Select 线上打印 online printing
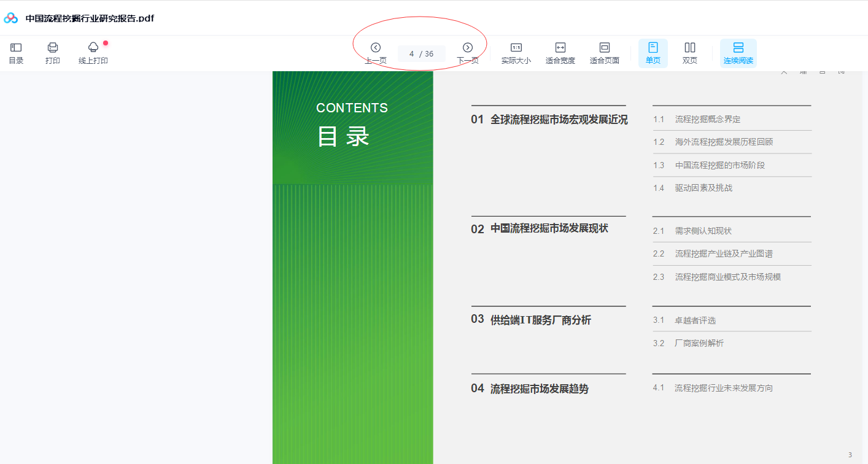This screenshot has width=868, height=464. [93, 52]
